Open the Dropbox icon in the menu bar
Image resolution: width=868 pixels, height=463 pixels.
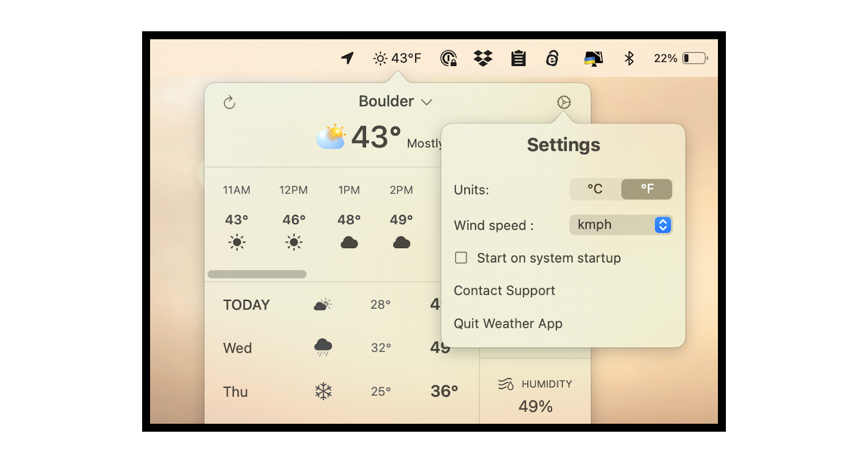point(482,57)
